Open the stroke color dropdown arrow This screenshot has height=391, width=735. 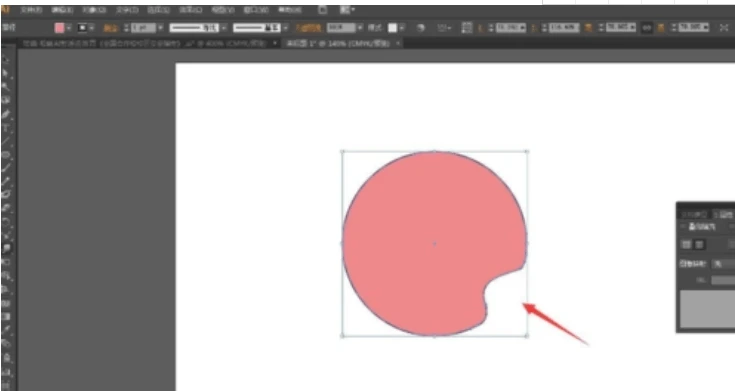click(x=91, y=28)
